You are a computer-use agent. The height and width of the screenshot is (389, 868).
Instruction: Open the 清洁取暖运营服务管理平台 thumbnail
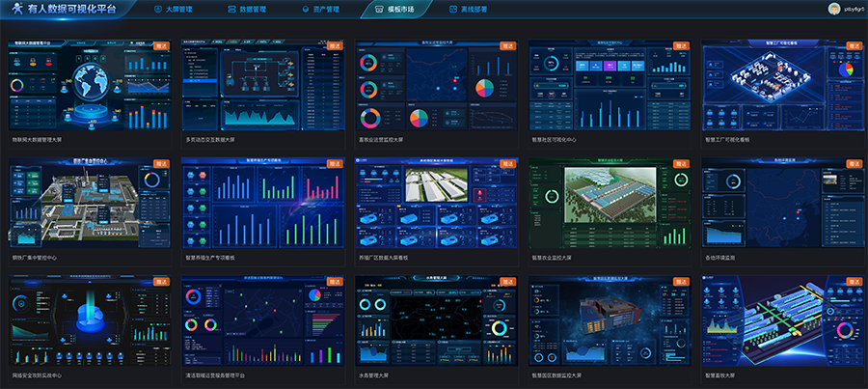(263, 320)
